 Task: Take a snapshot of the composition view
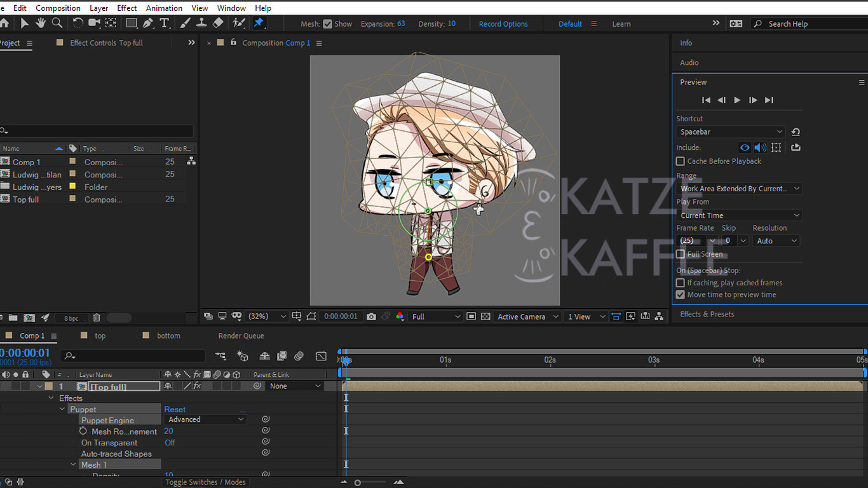point(371,316)
